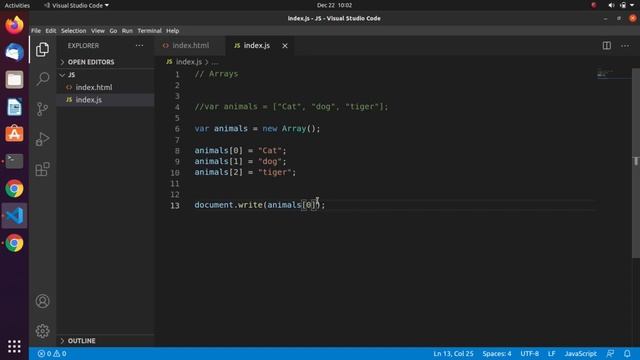Open the Go menu
Screen dimensions: 640x360
click(113, 31)
